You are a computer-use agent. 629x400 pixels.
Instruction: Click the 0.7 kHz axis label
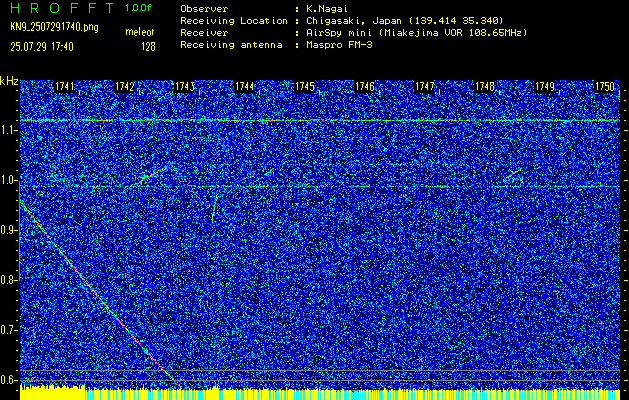pyautogui.click(x=8, y=330)
